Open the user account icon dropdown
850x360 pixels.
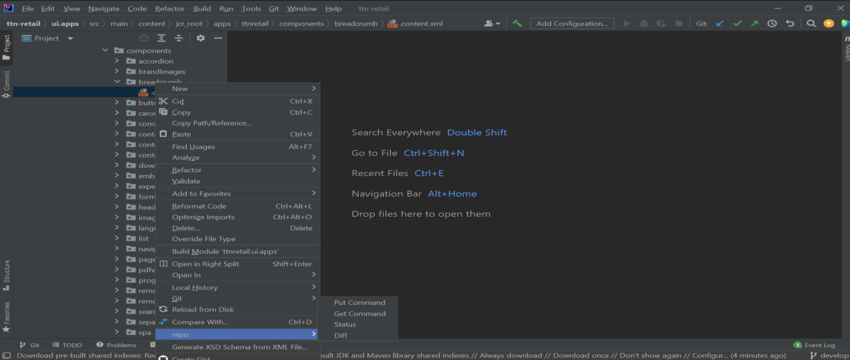point(492,23)
